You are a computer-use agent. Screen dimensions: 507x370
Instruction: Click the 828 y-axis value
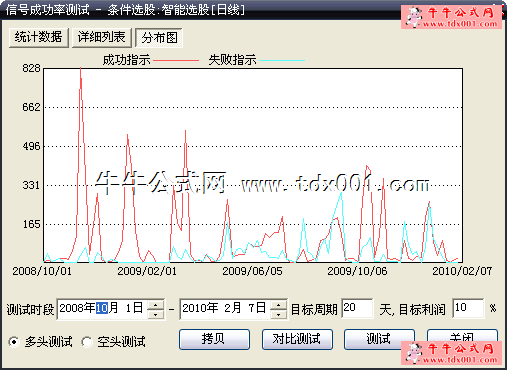tap(31, 69)
